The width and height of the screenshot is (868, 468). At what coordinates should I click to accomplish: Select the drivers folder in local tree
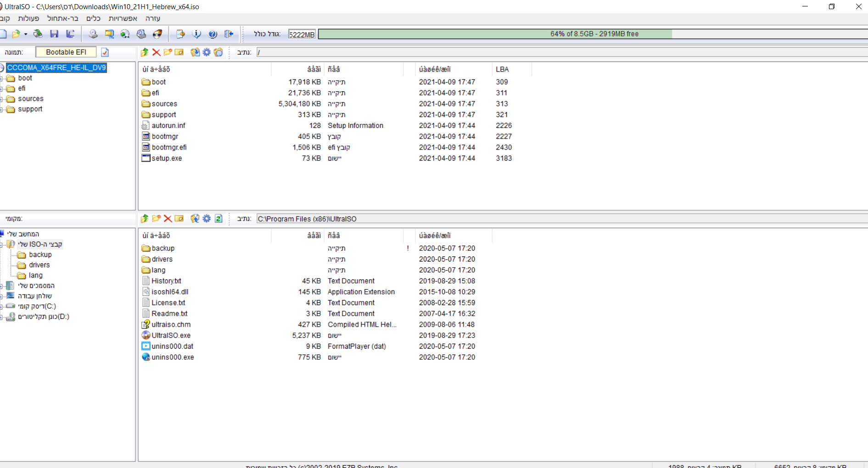pyautogui.click(x=39, y=265)
